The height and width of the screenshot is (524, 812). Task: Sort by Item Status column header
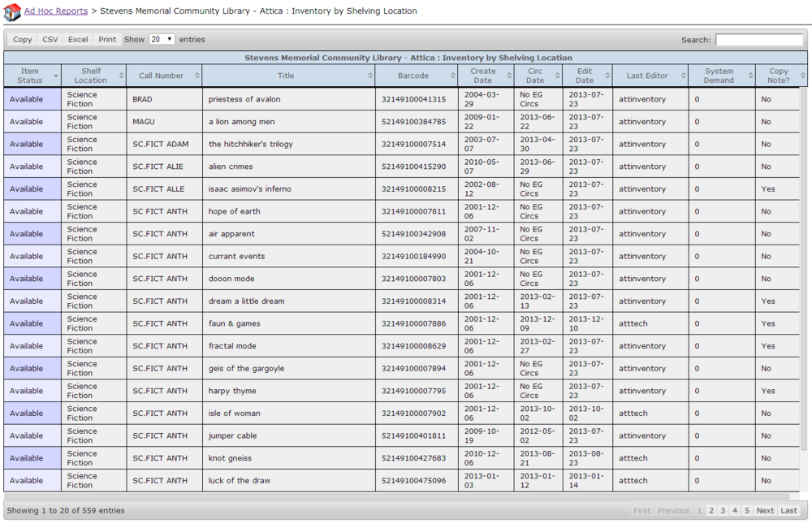click(x=32, y=76)
